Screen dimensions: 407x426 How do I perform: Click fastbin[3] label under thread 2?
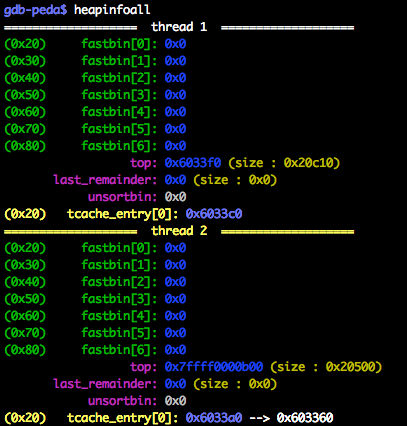119,299
